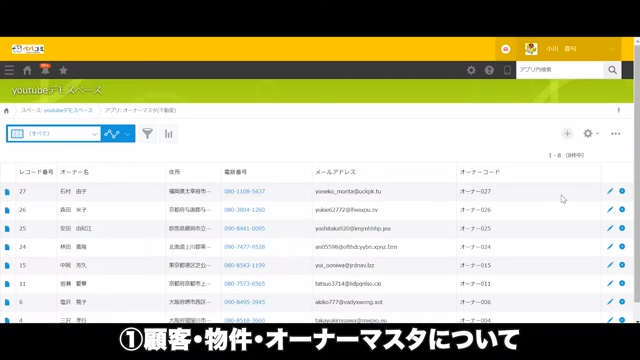Click phone link 090-7477-9528
The image size is (640, 360).
click(244, 247)
